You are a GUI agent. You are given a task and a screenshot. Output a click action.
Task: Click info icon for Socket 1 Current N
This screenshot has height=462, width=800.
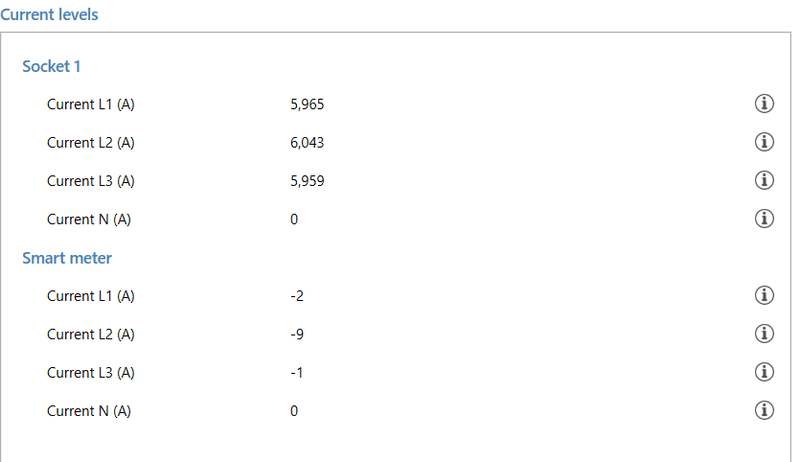coord(764,218)
